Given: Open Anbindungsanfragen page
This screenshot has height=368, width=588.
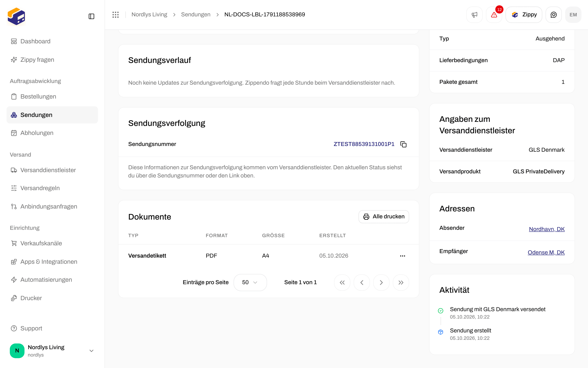Looking at the screenshot, I should point(52,206).
